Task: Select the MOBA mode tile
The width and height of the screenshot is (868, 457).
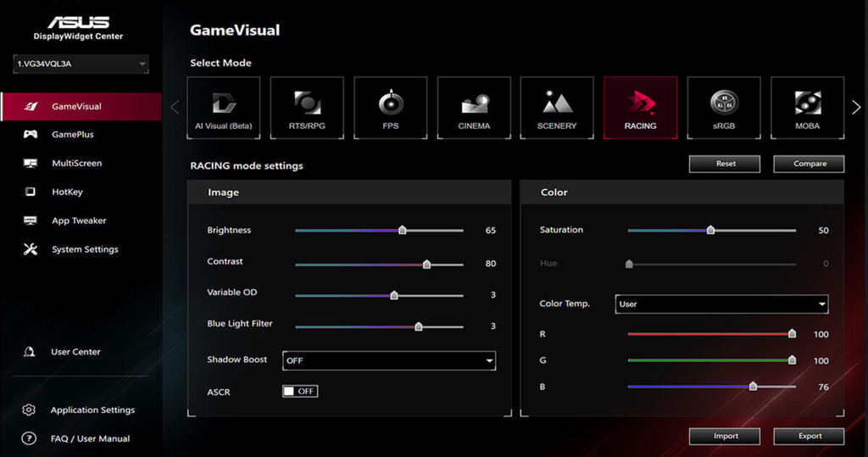Action: [x=807, y=108]
